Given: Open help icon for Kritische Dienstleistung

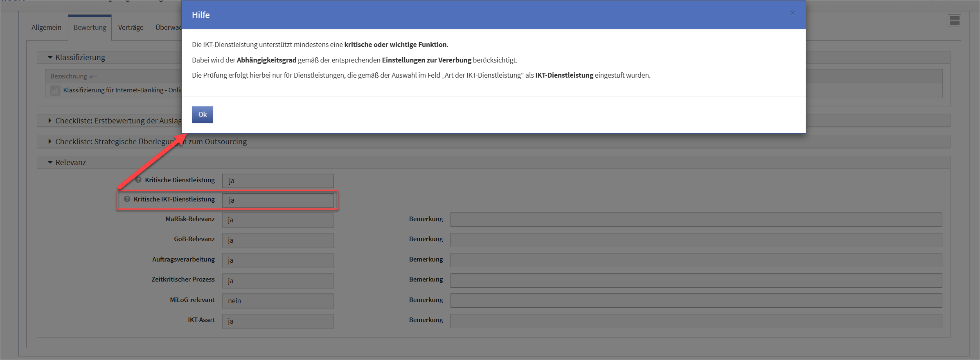Looking at the screenshot, I should [x=138, y=180].
